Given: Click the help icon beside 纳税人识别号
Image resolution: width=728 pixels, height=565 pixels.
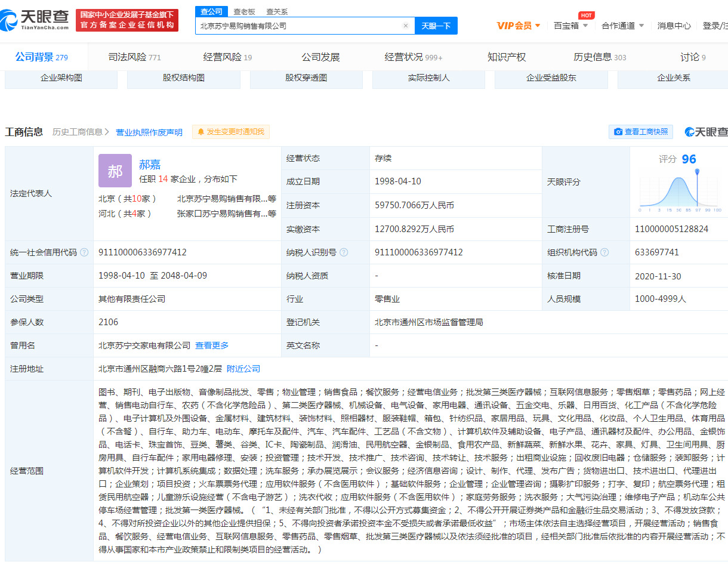Looking at the screenshot, I should [x=344, y=252].
